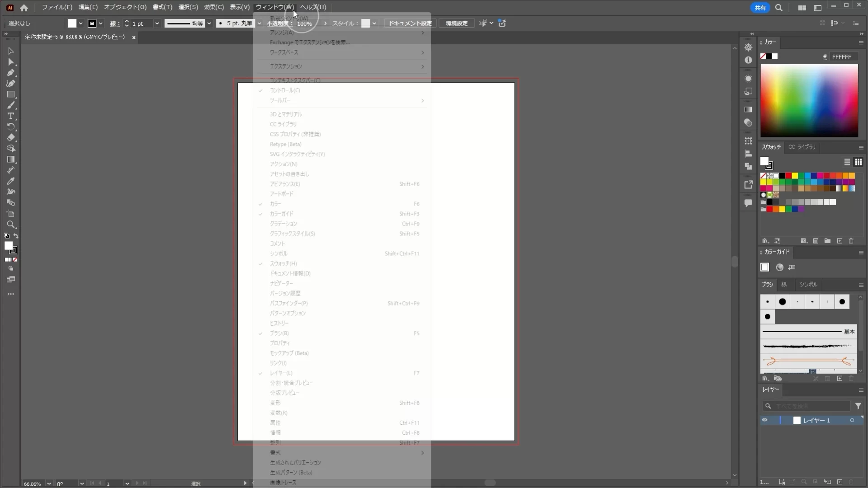The width and height of the screenshot is (868, 488).
Task: Select the Direct Selection tool
Action: 11,62
